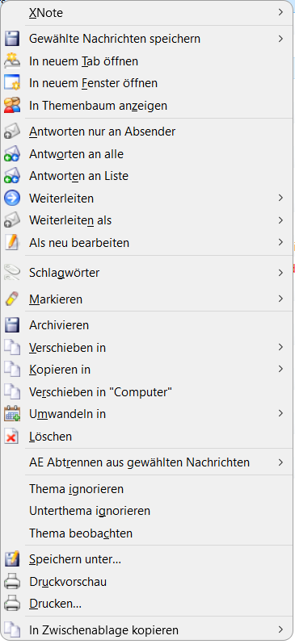The image size is (295, 644).
Task: Click the window icon for In neuem Fenster öffnen
Action: point(12,83)
